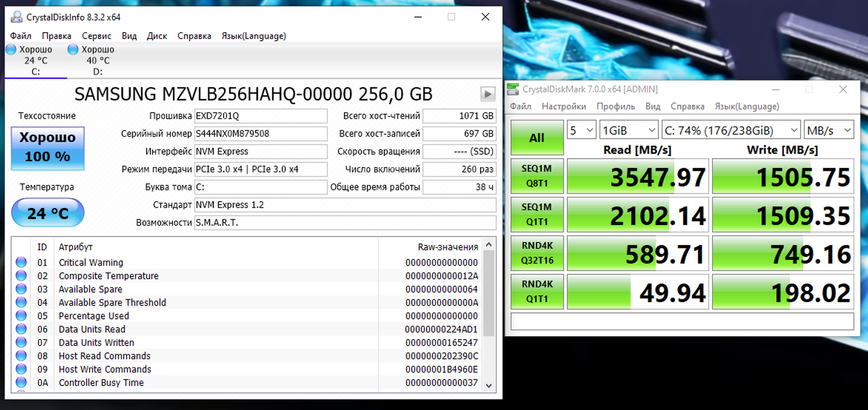This screenshot has width=868, height=410.
Task: Click the power-on count value 260 раз
Action: click(x=459, y=169)
